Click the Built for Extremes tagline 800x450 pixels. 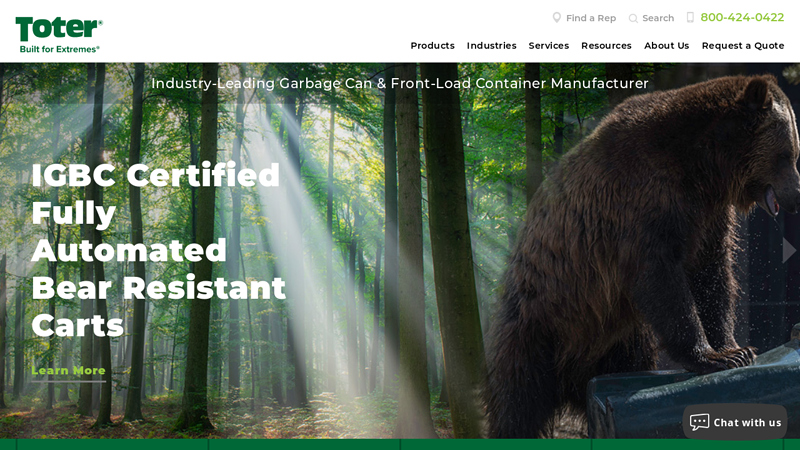coord(59,49)
